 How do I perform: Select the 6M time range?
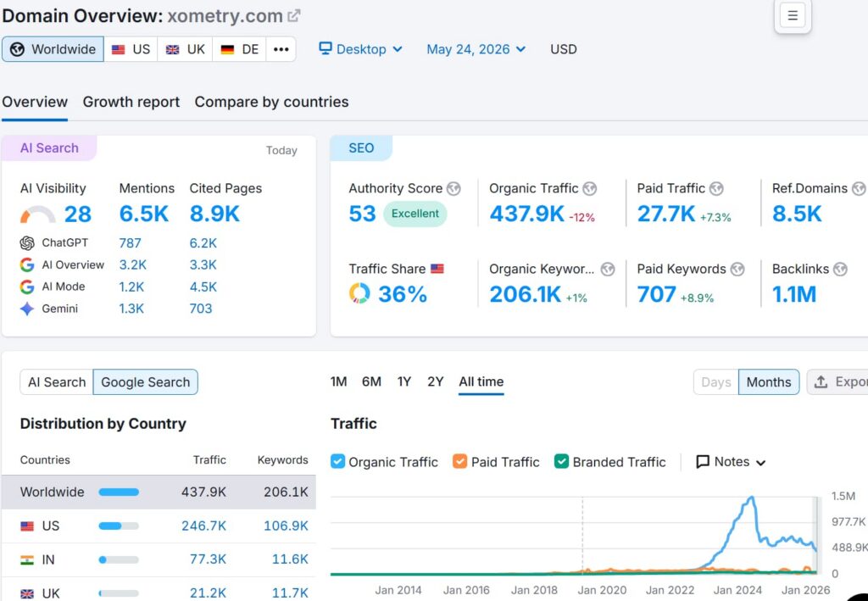(x=371, y=381)
